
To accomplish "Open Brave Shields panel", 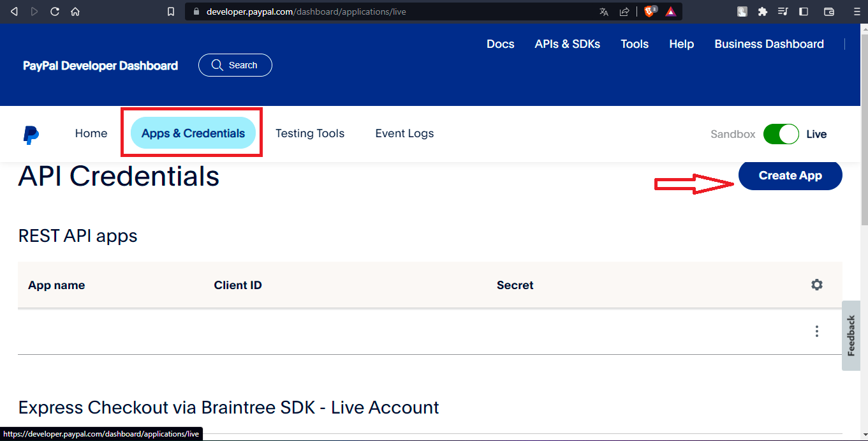I will click(x=649, y=11).
